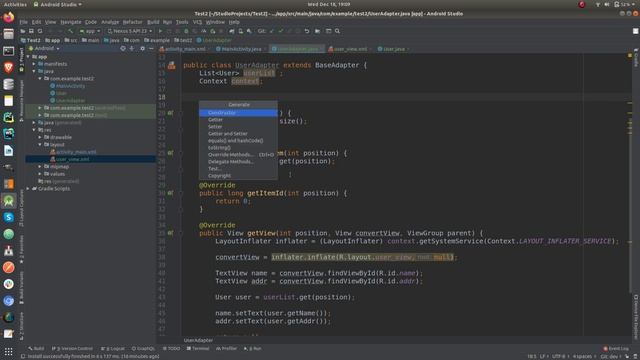Viewport: 640px width, 360px height.
Task: Open the folder icon in the main toolbar
Action: (x=23, y=31)
